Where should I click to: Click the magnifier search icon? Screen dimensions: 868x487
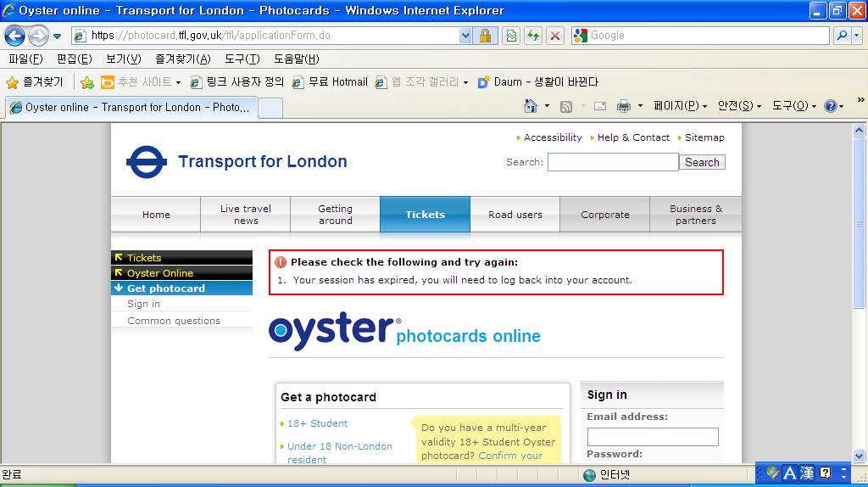[842, 36]
